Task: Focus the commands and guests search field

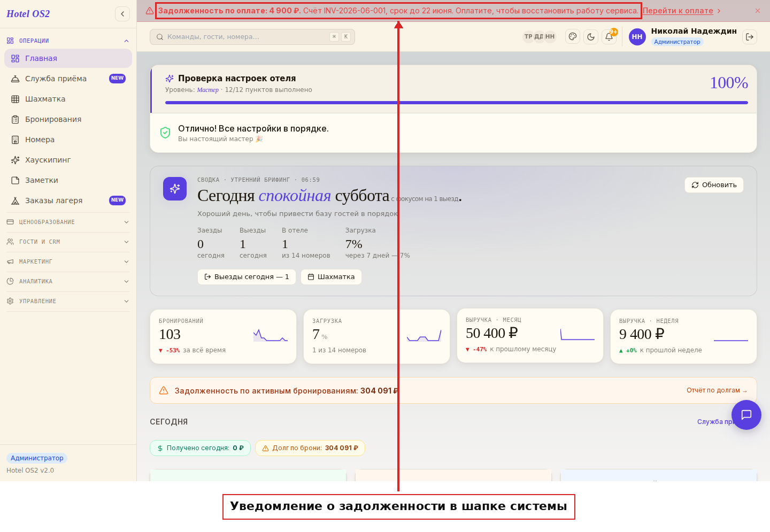Action: tap(252, 37)
